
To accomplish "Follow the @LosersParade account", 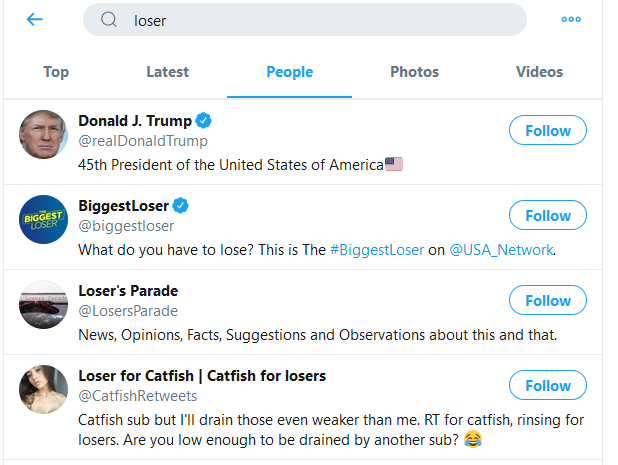I will point(547,301).
